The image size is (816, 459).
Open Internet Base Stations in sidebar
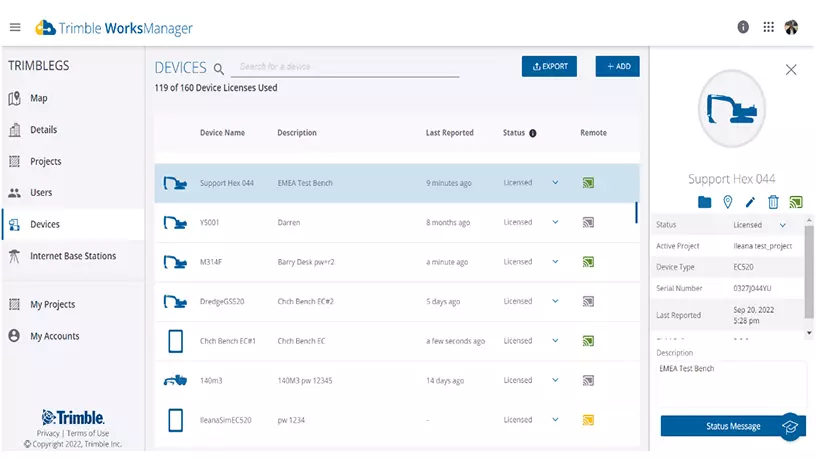pyautogui.click(x=73, y=256)
